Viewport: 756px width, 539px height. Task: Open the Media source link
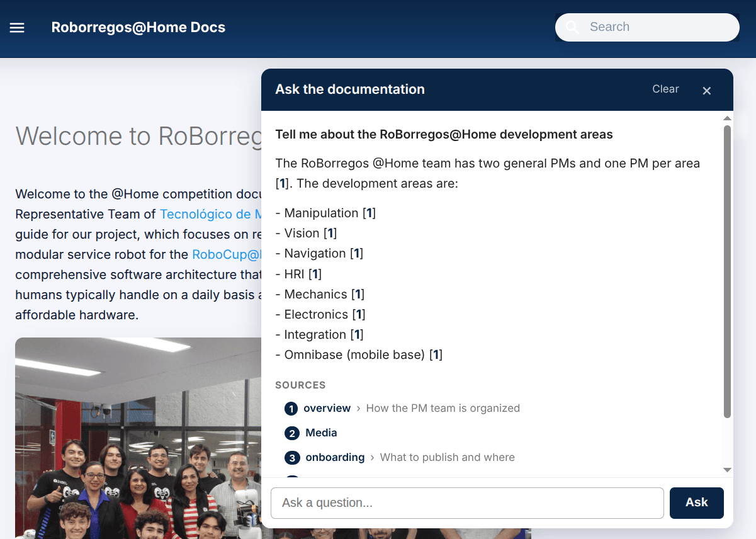click(321, 433)
